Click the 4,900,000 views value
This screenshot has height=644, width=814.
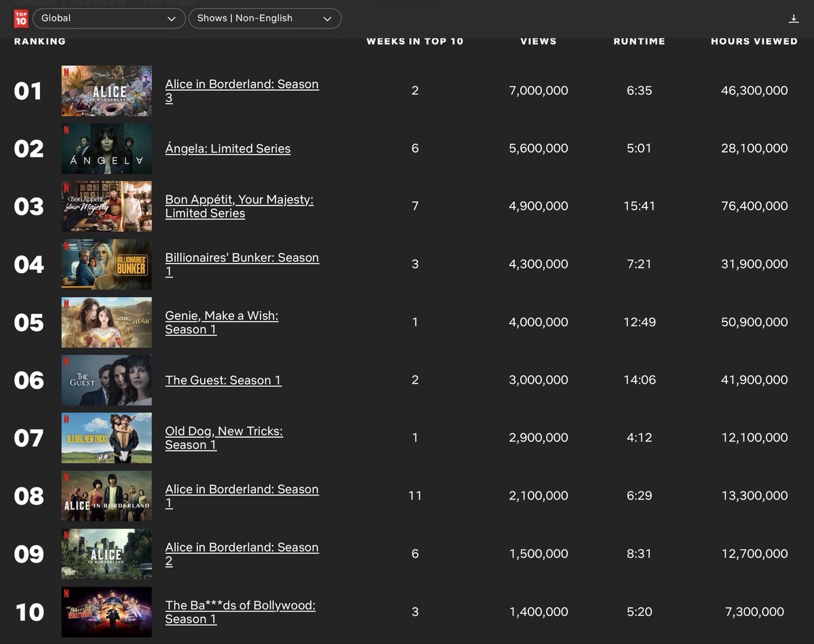click(x=539, y=206)
